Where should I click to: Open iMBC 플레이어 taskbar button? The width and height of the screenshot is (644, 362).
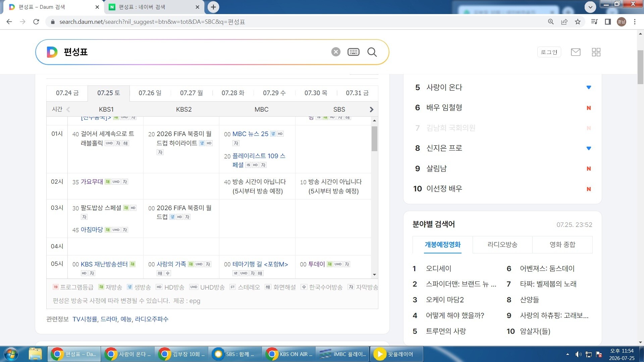[342, 354]
